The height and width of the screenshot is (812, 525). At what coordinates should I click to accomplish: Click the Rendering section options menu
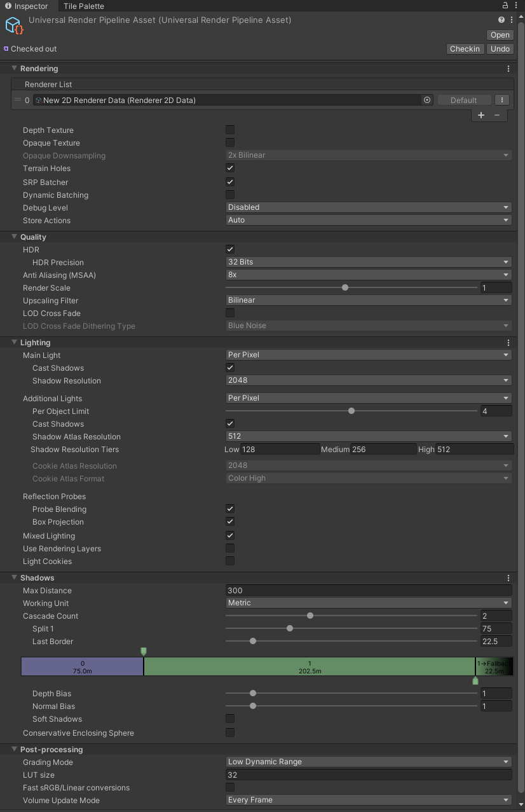[508, 68]
